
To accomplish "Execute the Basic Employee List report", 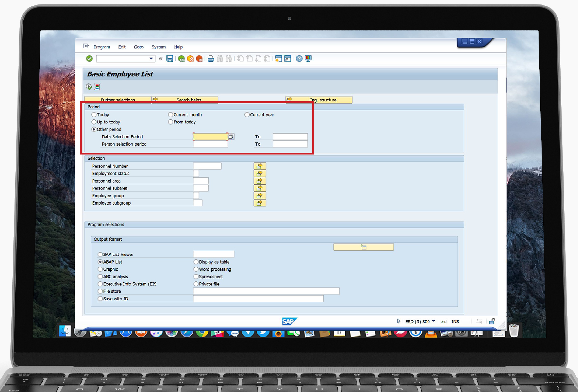I will 89,86.
